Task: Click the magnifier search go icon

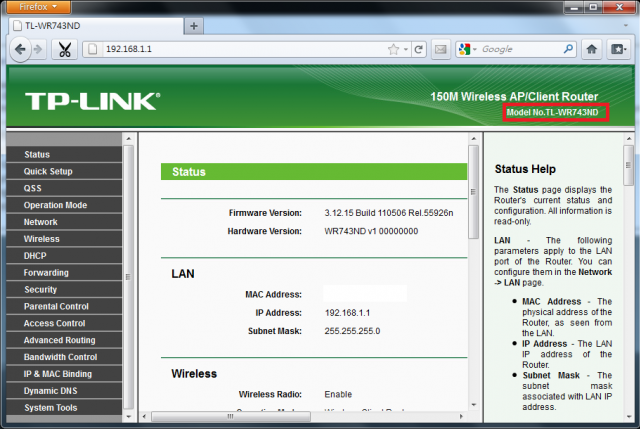Action: click(x=568, y=49)
